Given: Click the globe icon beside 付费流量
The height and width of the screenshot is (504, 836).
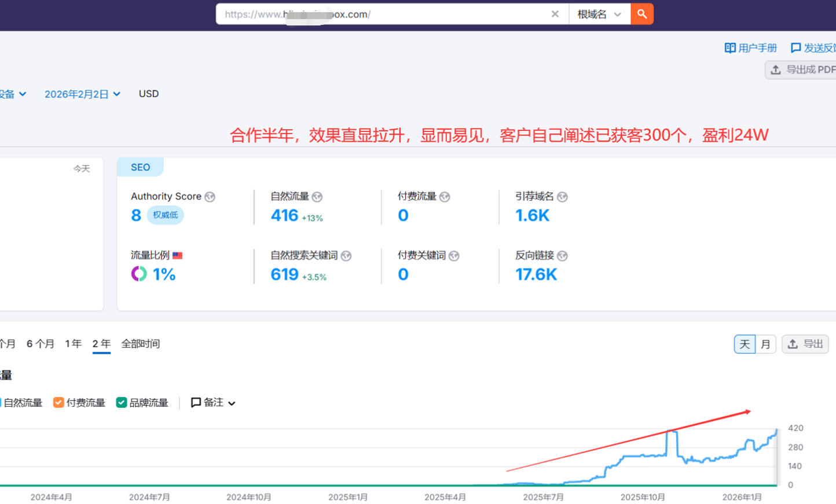Looking at the screenshot, I should point(445,197).
